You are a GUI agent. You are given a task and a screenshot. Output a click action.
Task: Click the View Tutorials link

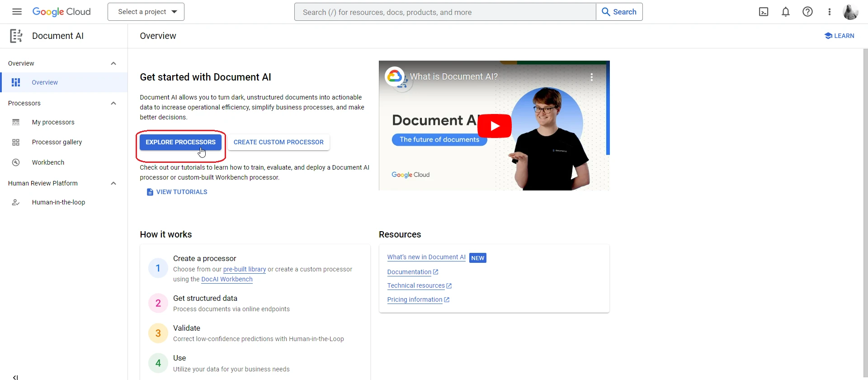point(177,192)
